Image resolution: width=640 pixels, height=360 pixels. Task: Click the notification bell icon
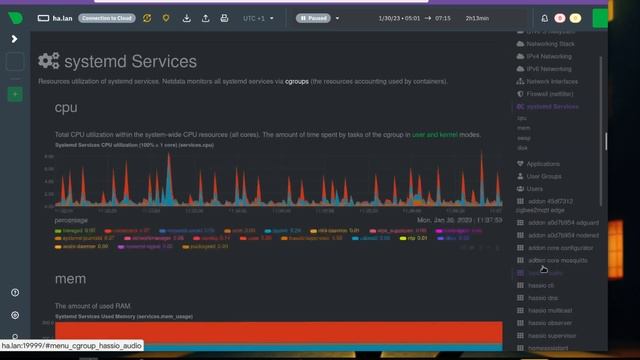544,18
